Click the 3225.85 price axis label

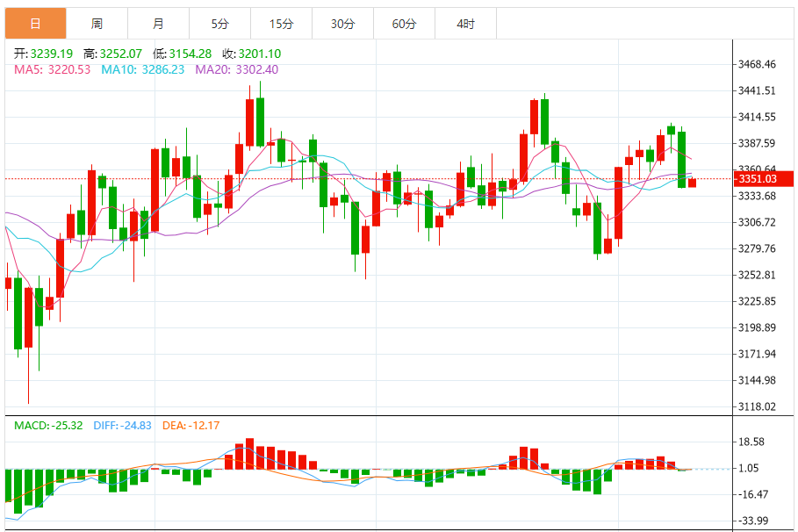tap(758, 301)
